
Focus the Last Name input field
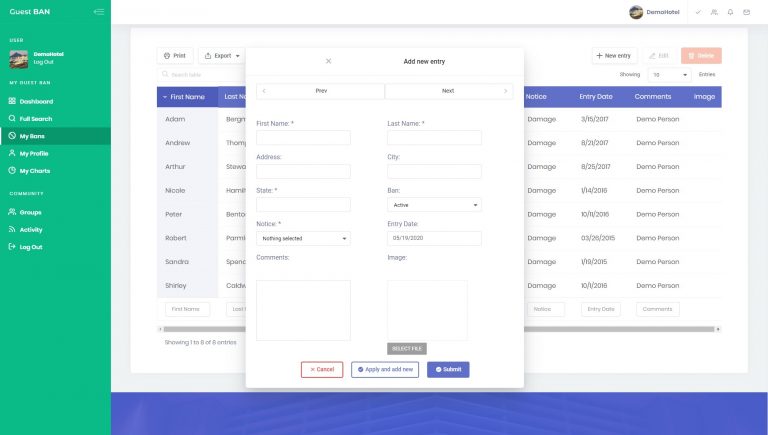click(434, 138)
